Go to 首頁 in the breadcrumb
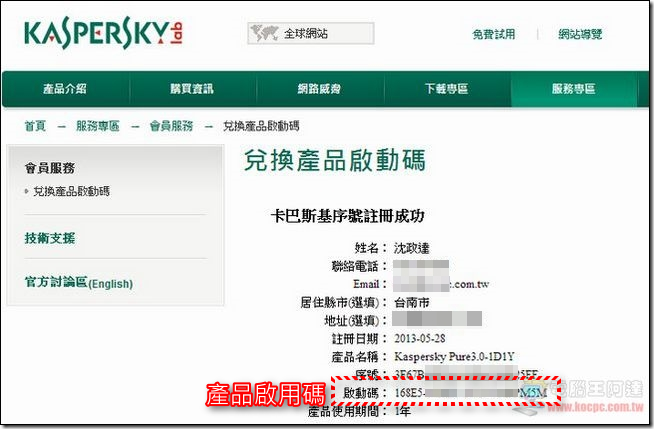Viewport: 654px width, 429px height. (35, 126)
